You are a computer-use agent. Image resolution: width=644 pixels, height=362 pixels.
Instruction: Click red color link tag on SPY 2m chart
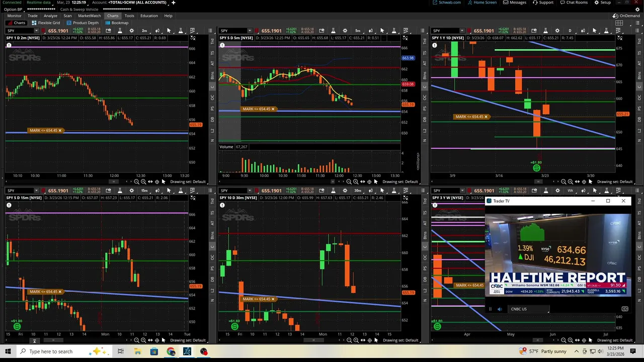(44, 31)
